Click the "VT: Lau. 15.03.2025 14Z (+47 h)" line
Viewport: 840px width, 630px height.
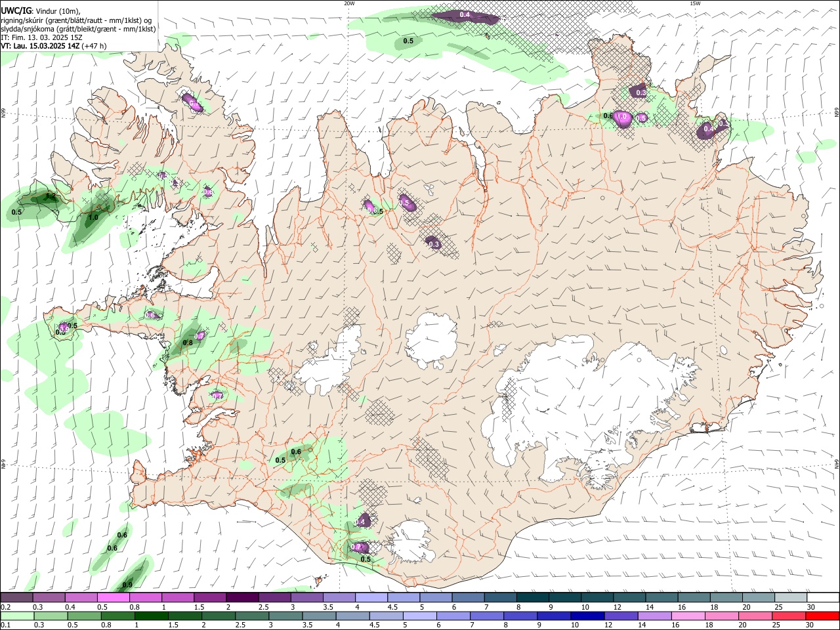53,46
